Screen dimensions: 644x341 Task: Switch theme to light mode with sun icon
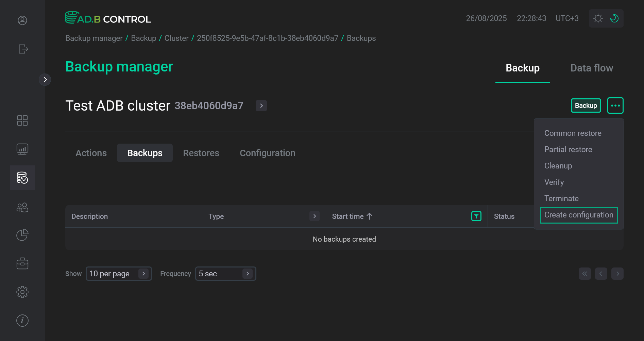pyautogui.click(x=598, y=18)
